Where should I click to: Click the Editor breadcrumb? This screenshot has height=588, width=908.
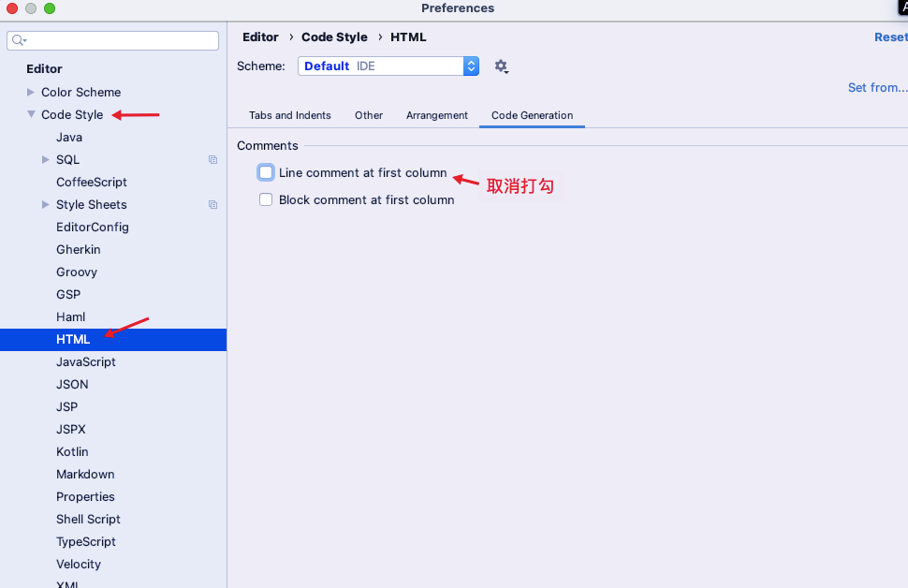(x=260, y=37)
